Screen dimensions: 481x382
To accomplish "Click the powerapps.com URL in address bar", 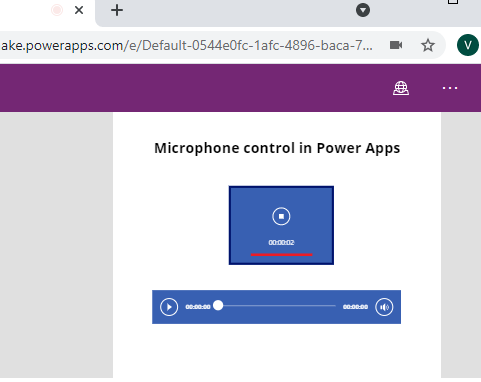I will tap(187, 45).
